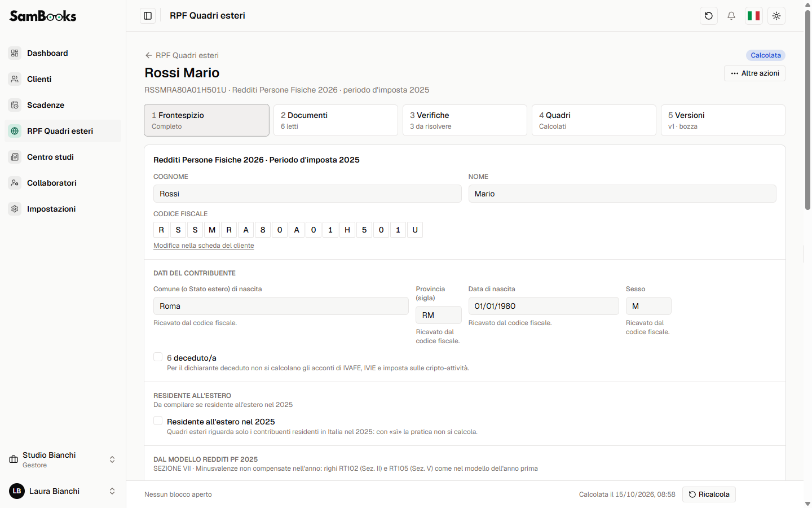812x508 pixels.
Task: Open the Altre azioni menu
Action: click(754, 73)
